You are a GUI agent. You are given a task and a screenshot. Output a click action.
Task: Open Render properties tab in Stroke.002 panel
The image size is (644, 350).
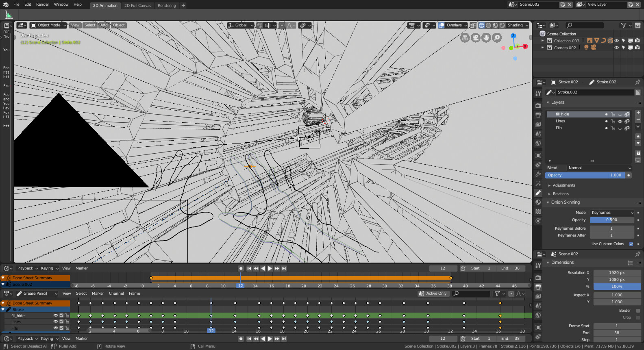(538, 105)
